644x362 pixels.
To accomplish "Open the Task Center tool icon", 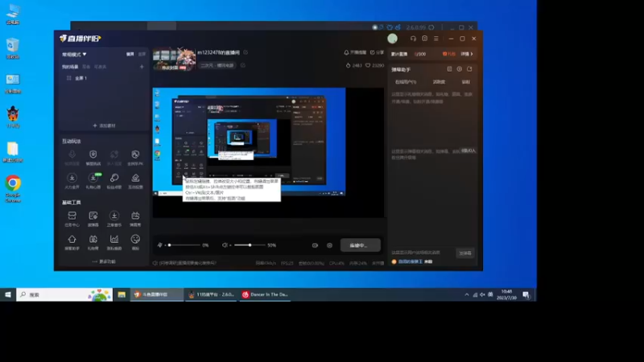I will point(72,216).
